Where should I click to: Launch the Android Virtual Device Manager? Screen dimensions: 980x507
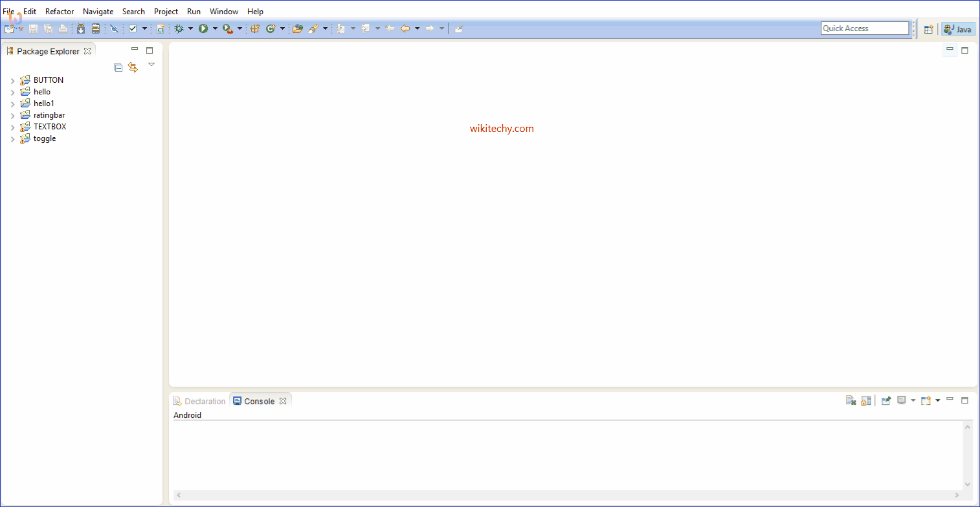[x=96, y=28]
